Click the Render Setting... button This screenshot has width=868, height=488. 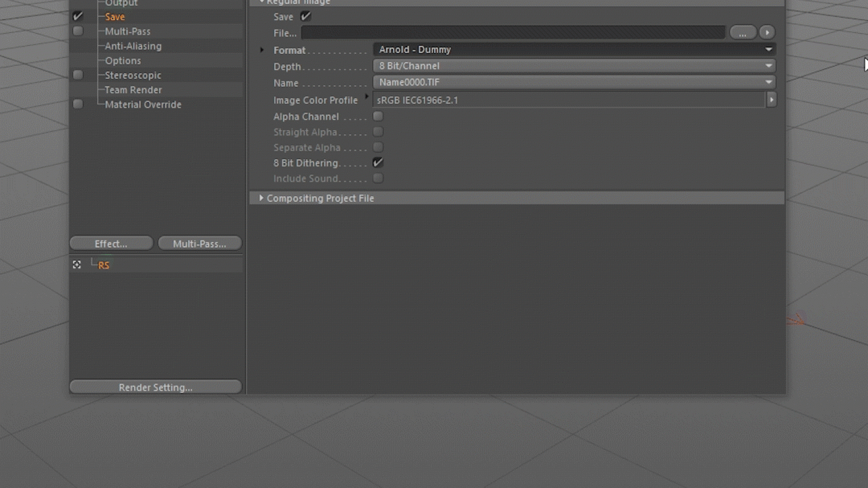(x=156, y=387)
